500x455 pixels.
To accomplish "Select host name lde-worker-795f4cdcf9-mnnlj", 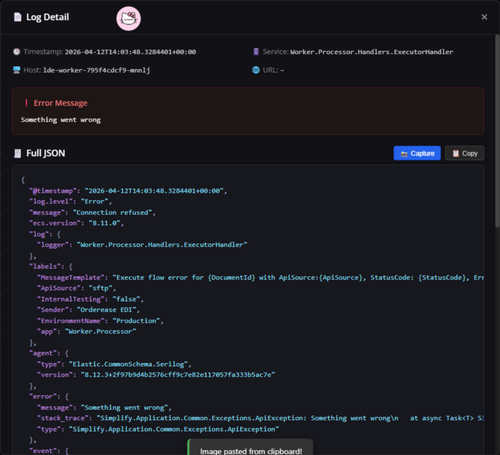I will click(x=96, y=70).
